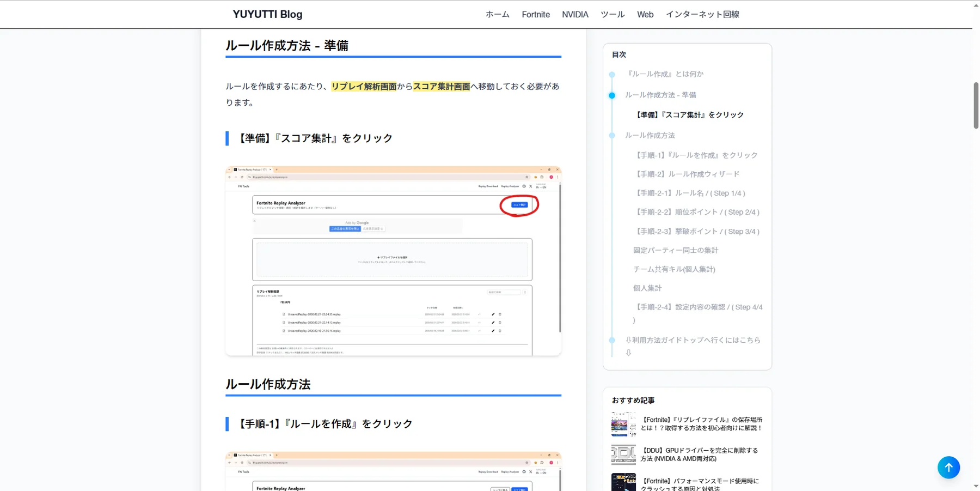Click the scroll-to-top arrow button
This screenshot has width=980, height=491.
948,467
